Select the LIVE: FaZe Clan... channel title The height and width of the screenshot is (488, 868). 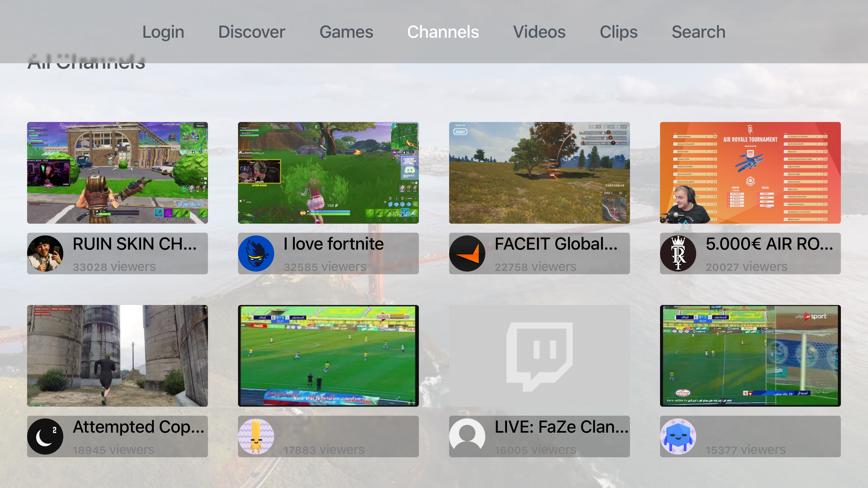(x=561, y=427)
